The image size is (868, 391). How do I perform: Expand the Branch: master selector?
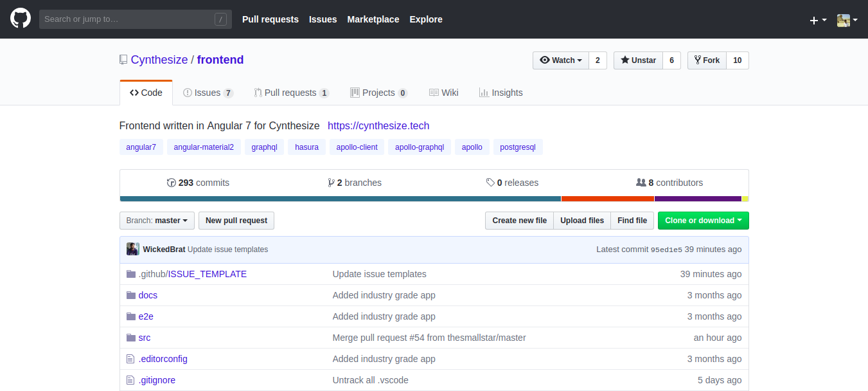(157, 221)
